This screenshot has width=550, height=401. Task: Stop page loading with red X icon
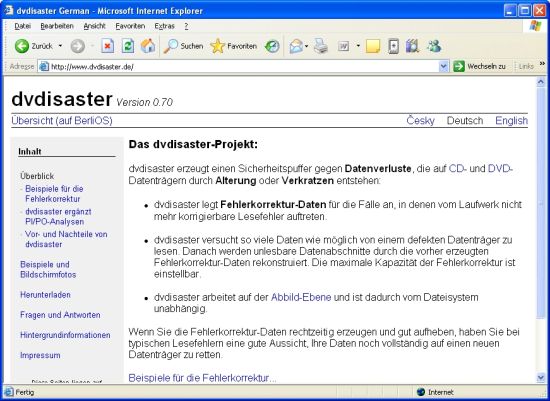[108, 46]
